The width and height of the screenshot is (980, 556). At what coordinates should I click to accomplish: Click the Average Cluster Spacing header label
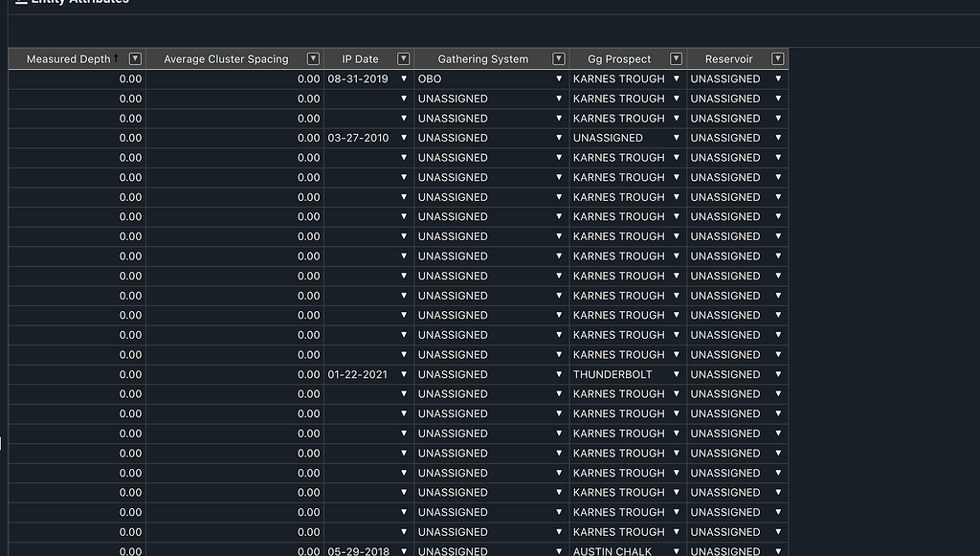click(x=226, y=59)
